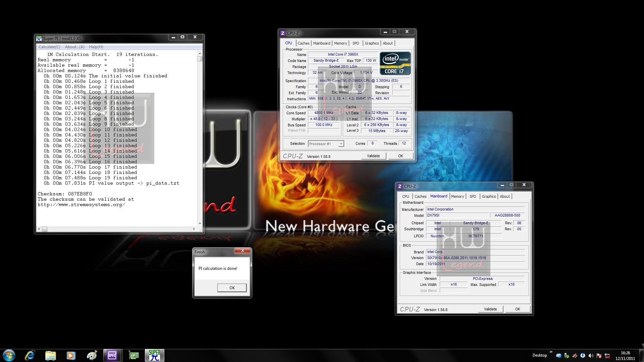The image size is (644, 362).
Task: Activate the CPU-Z taskbar button
Action: coord(112,355)
